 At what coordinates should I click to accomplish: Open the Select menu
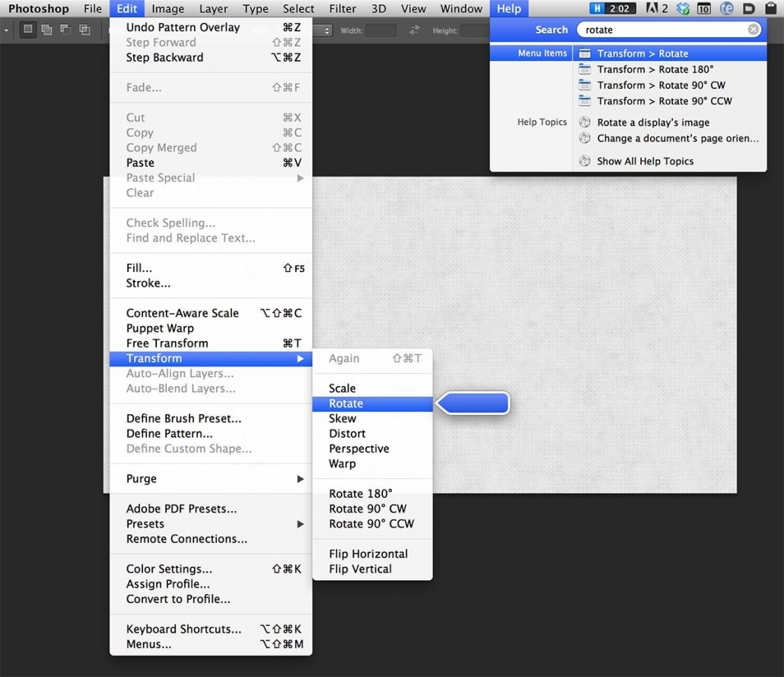coord(298,8)
